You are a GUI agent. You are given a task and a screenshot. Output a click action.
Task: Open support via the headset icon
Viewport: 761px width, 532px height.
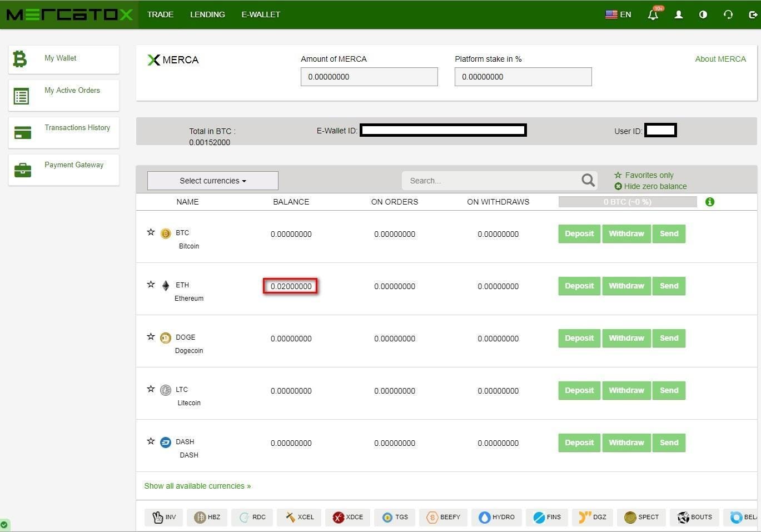[x=728, y=14]
